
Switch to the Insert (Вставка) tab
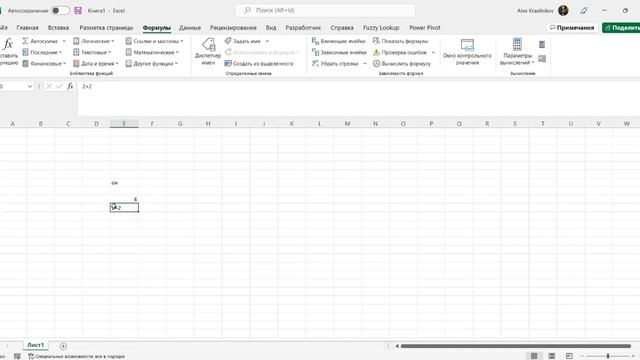click(58, 28)
